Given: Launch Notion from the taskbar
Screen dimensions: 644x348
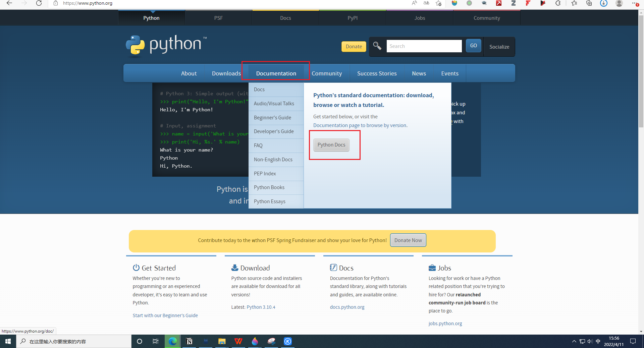Looking at the screenshot, I should (189, 341).
